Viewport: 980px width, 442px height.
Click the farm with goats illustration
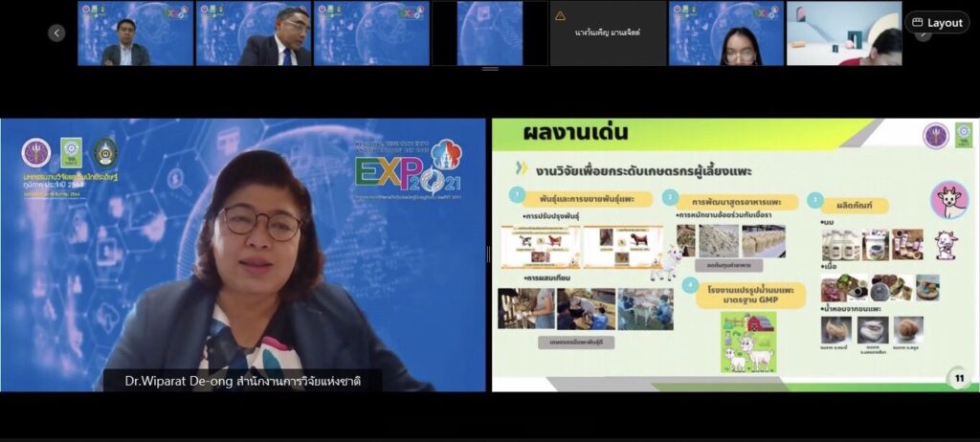click(747, 342)
